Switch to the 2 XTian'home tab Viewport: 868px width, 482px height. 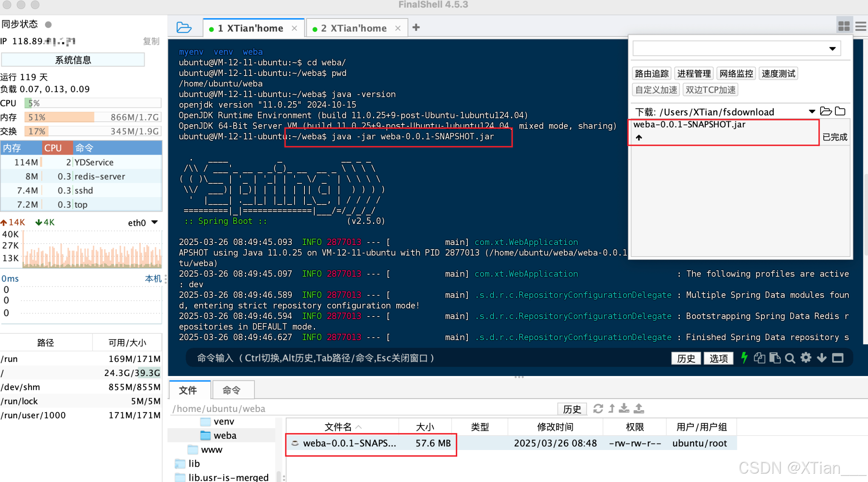click(353, 28)
